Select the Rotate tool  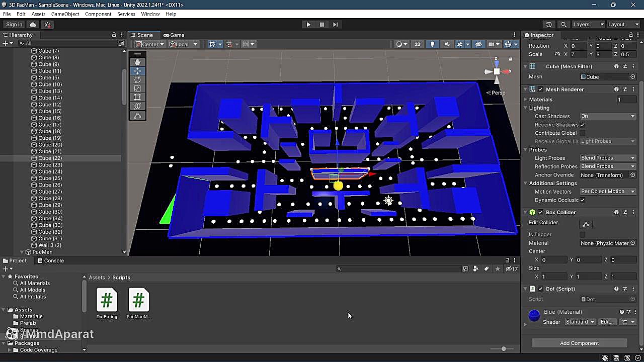point(137,79)
